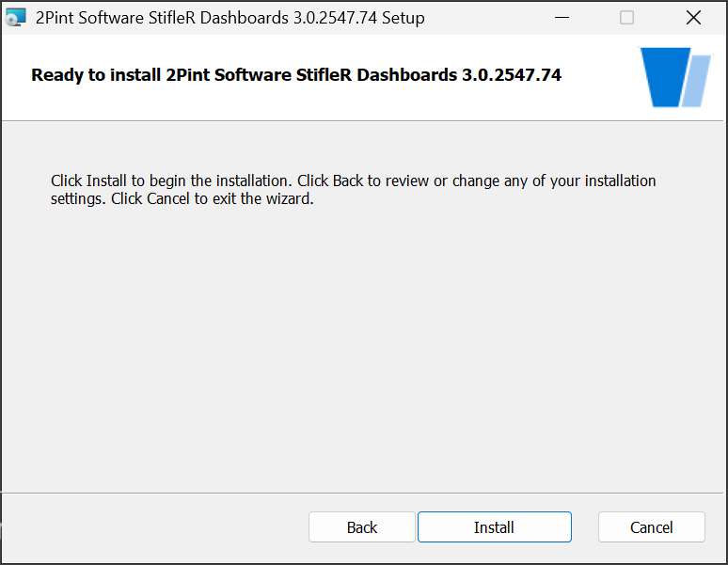
Task: Click the window title text in the title bar
Action: 229,18
